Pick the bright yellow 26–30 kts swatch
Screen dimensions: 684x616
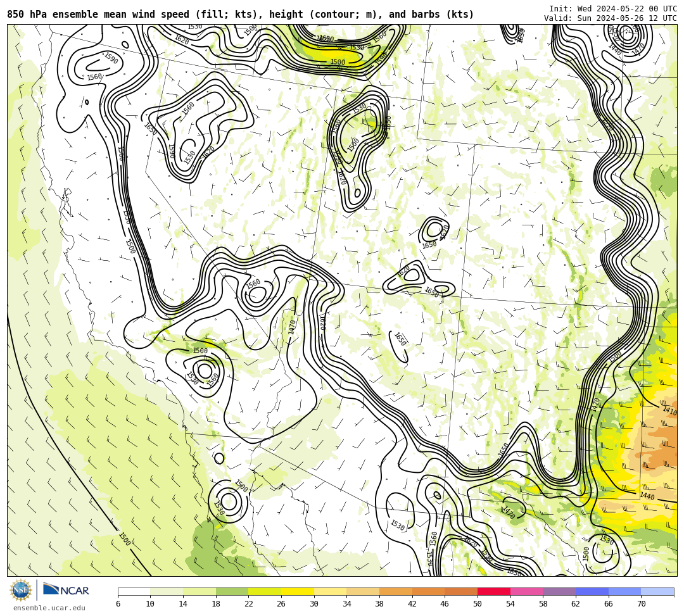coord(298,591)
